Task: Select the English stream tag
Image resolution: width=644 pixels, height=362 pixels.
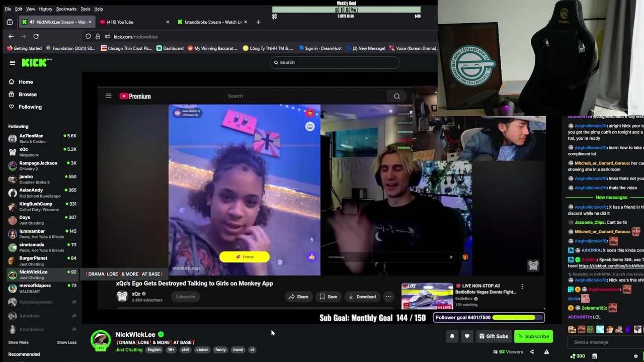Action: tap(154, 349)
